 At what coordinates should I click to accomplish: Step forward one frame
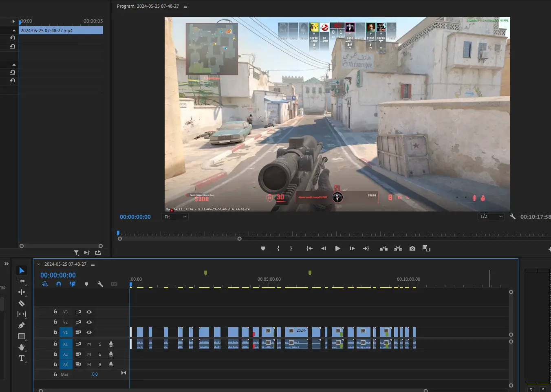tap(352, 249)
